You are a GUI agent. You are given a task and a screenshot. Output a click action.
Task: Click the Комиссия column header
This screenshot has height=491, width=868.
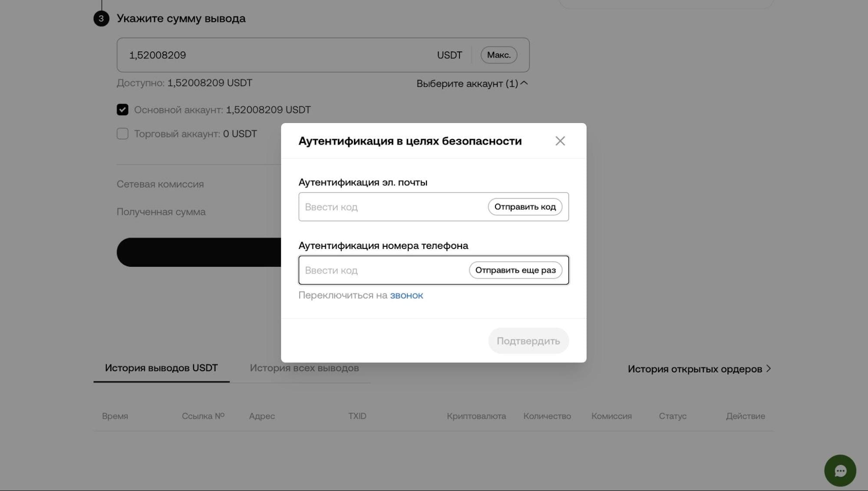(x=611, y=416)
